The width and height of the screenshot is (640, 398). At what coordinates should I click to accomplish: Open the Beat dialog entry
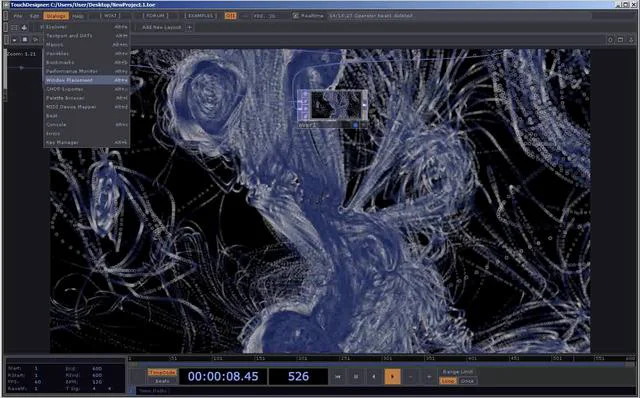tap(87, 116)
